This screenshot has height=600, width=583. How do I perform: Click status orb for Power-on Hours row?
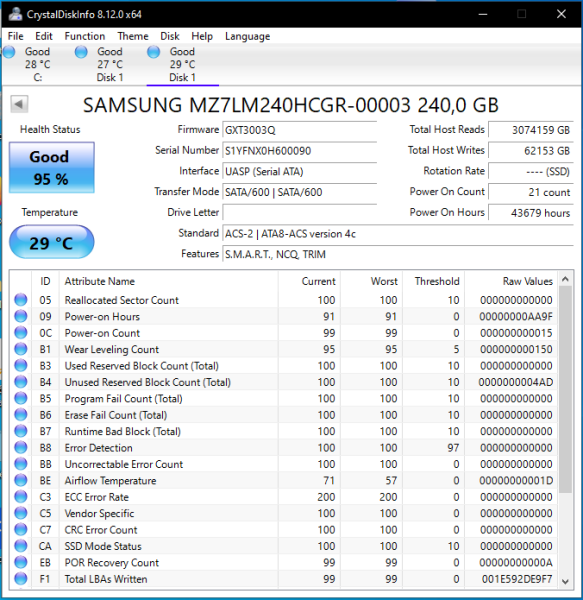coord(21,316)
